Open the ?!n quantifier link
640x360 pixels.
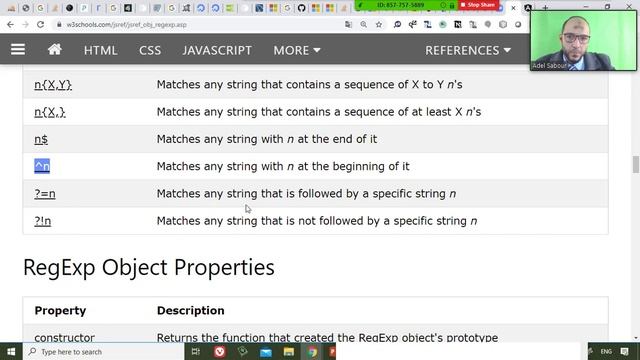click(42, 221)
